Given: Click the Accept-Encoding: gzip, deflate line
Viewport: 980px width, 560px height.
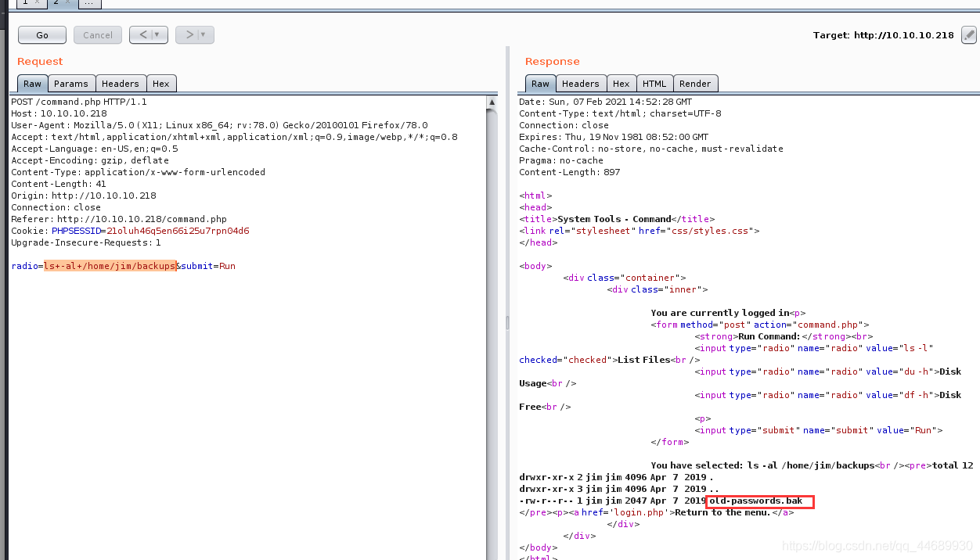Looking at the screenshot, I should [90, 160].
